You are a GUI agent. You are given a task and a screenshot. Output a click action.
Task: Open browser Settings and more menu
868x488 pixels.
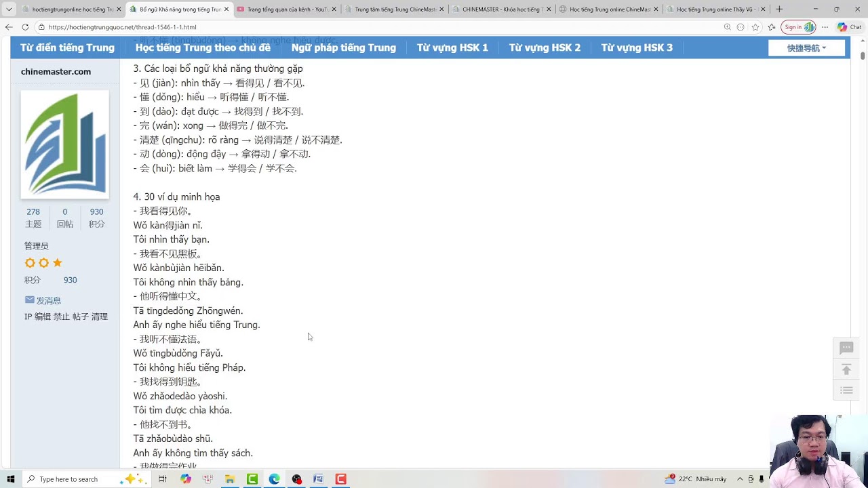pyautogui.click(x=825, y=27)
